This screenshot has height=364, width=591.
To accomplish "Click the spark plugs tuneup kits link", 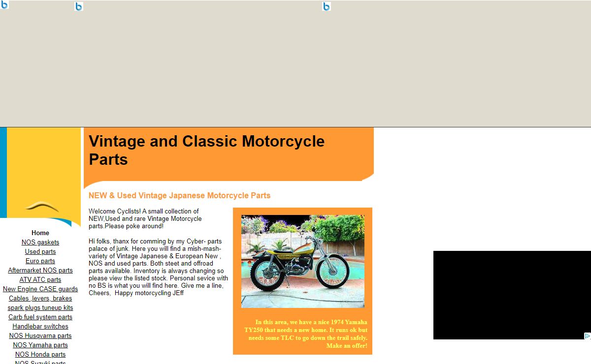I will coord(40,308).
